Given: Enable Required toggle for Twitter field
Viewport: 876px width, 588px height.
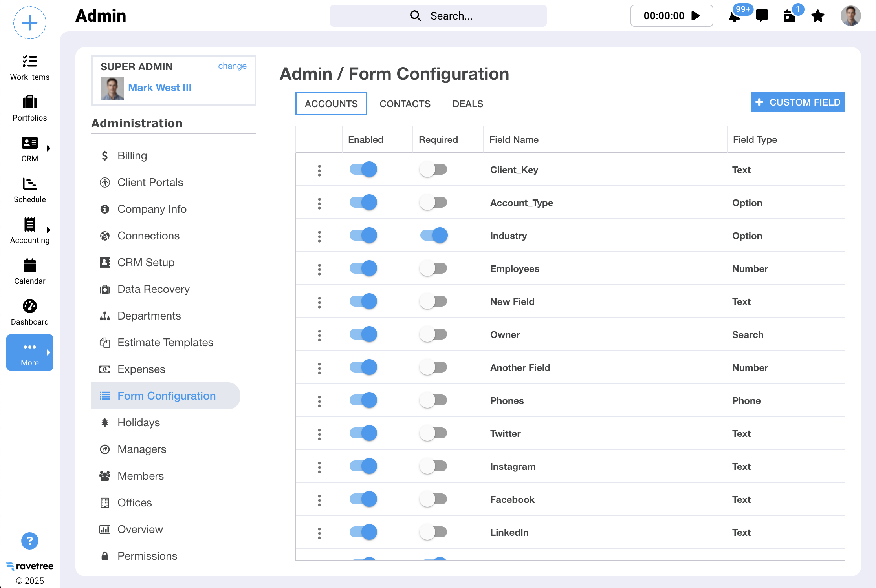Looking at the screenshot, I should tap(434, 433).
